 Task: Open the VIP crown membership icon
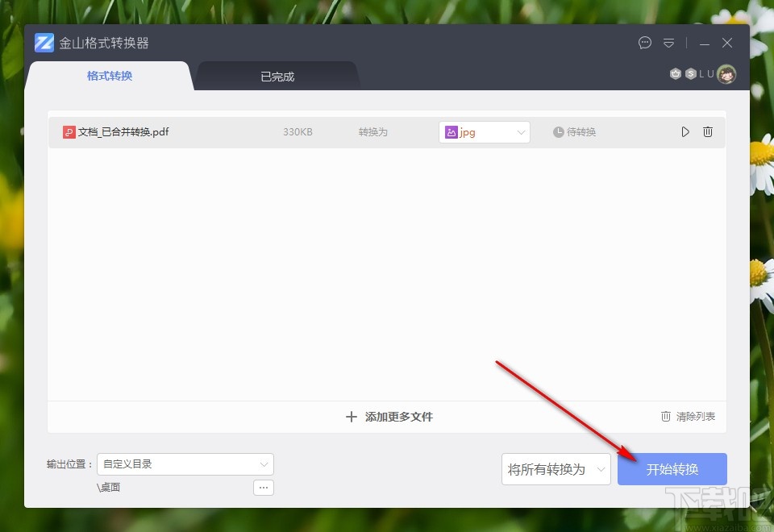(676, 73)
